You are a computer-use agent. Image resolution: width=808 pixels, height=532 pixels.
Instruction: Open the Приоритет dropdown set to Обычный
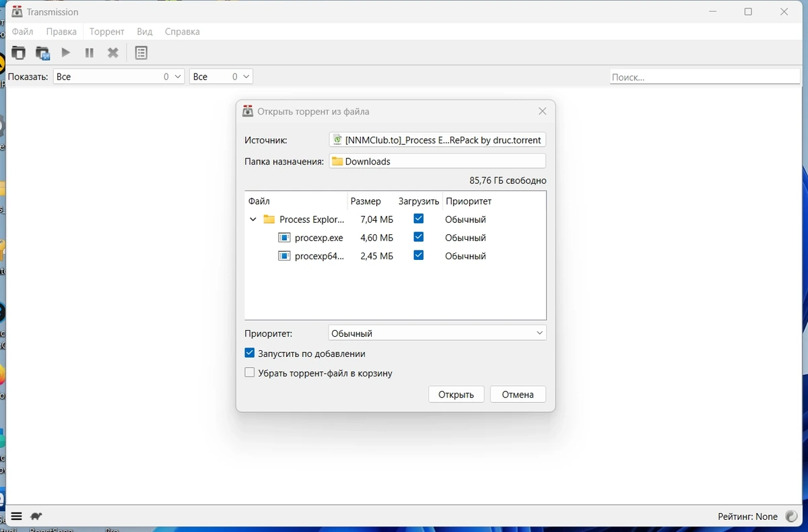click(x=437, y=333)
